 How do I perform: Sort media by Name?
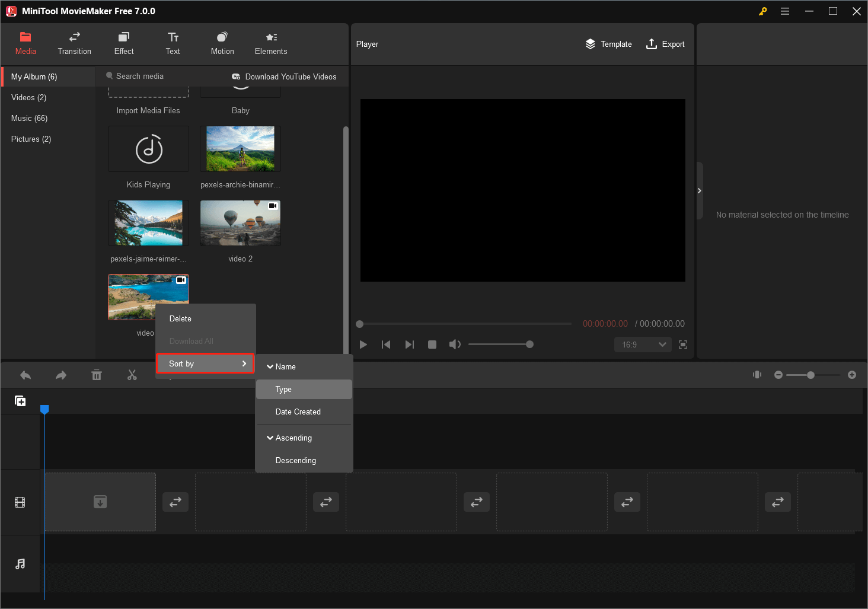(x=304, y=366)
